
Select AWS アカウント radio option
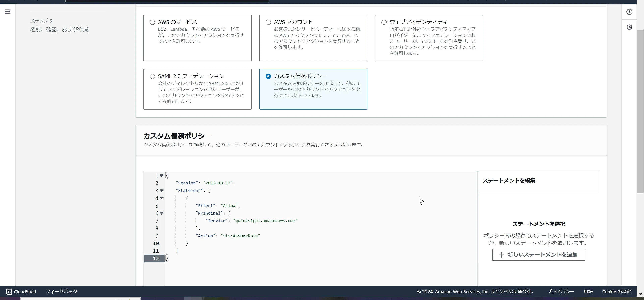pos(268,22)
